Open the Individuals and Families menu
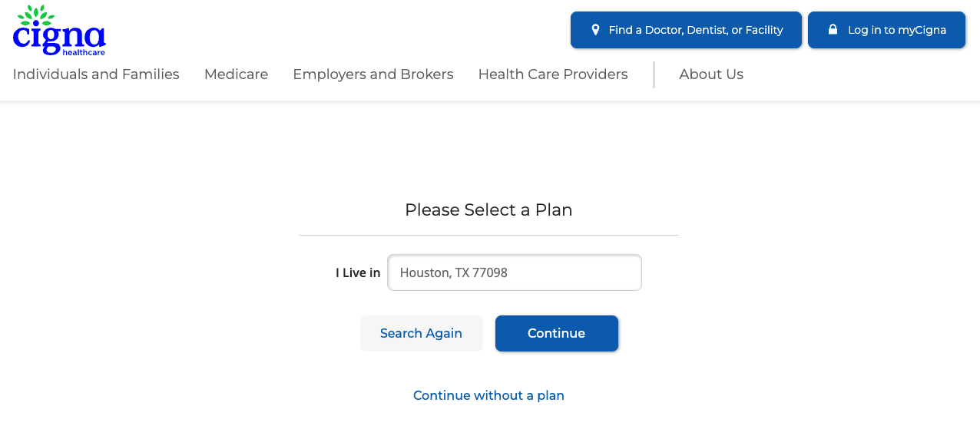This screenshot has width=980, height=429. pyautogui.click(x=96, y=74)
